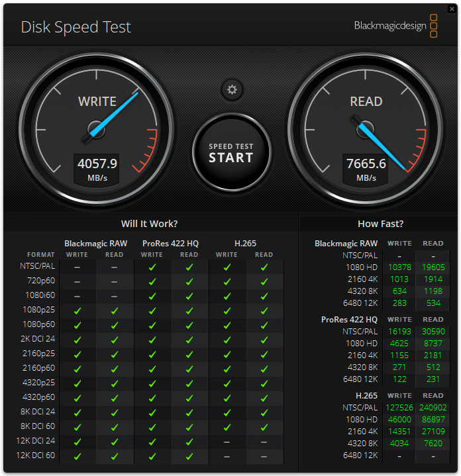
Task: Click ProRes 4320 8K write value 271
Action: click(x=399, y=367)
